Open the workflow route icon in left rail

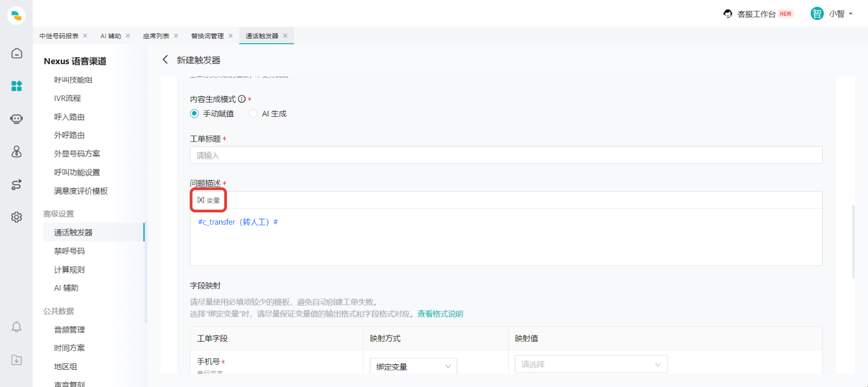[x=17, y=184]
